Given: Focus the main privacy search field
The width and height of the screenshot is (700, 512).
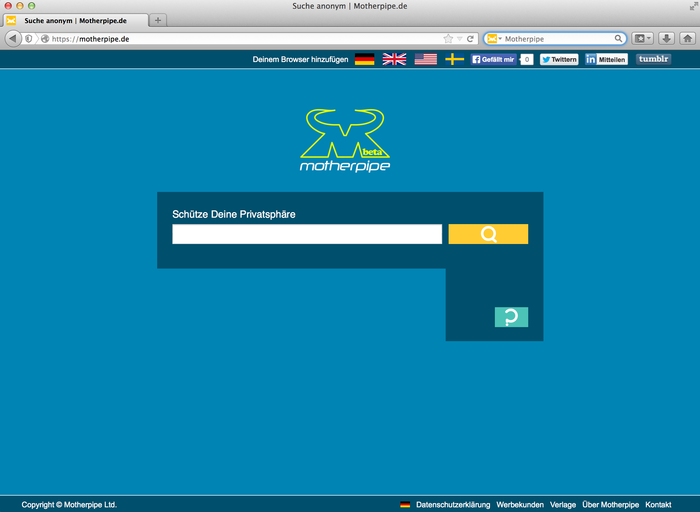Looking at the screenshot, I should [x=307, y=234].
